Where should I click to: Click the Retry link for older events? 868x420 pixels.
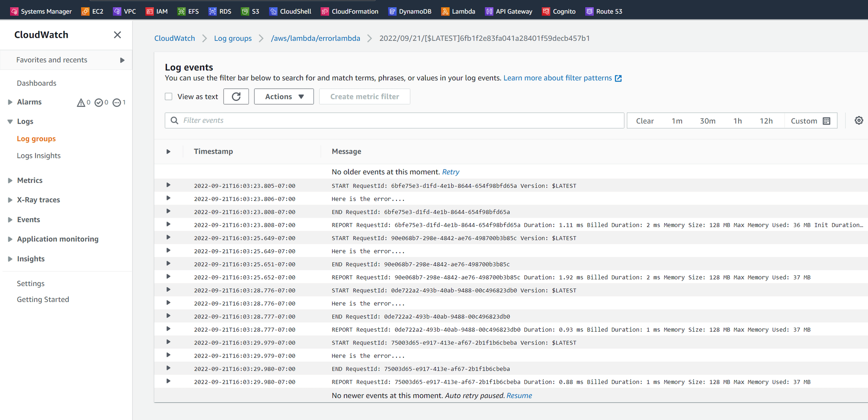pyautogui.click(x=450, y=172)
